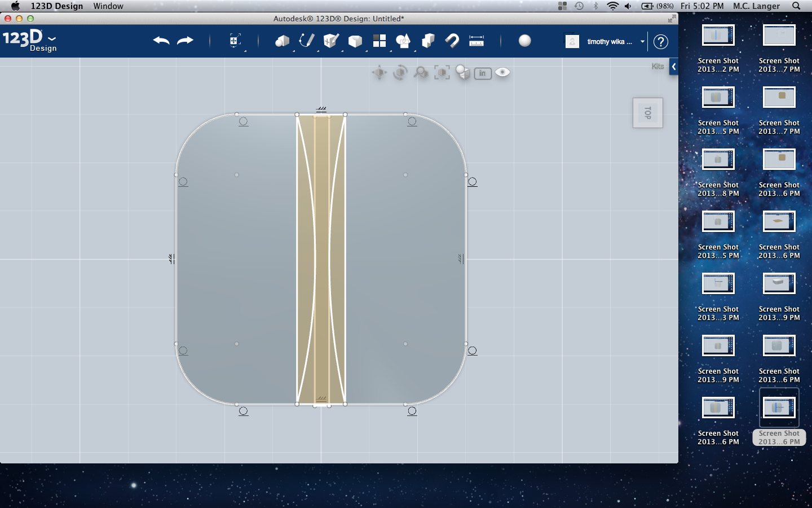Select the Orbit navigation tool
Image resolution: width=812 pixels, height=508 pixels.
click(x=400, y=72)
